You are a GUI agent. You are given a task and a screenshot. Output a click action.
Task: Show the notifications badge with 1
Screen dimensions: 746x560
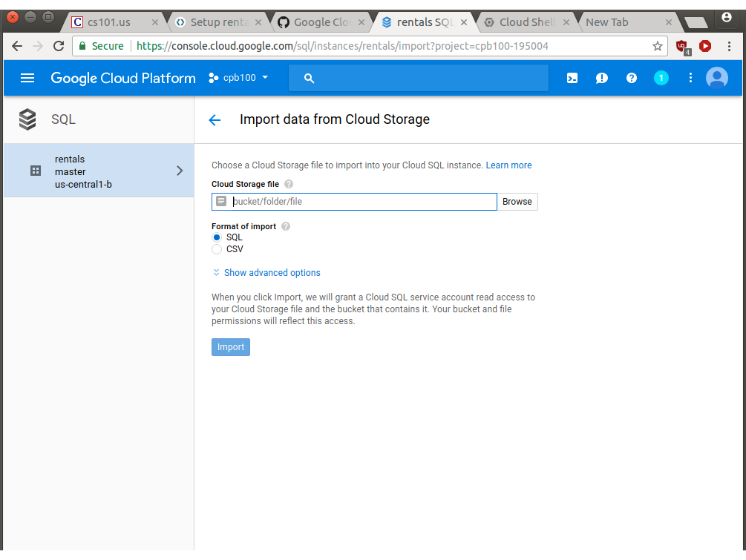[661, 78]
